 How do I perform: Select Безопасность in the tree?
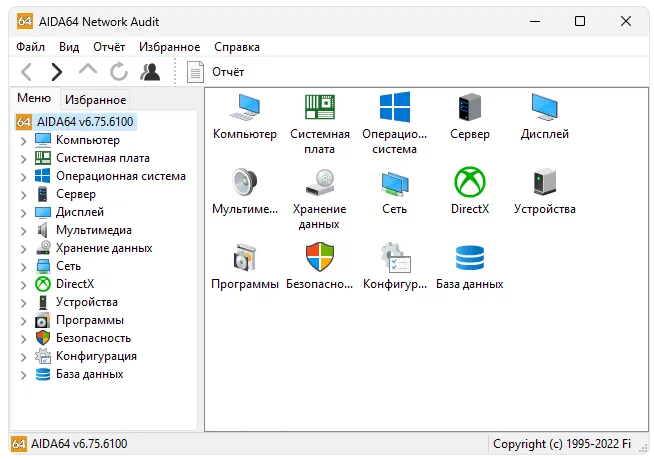[x=93, y=338]
